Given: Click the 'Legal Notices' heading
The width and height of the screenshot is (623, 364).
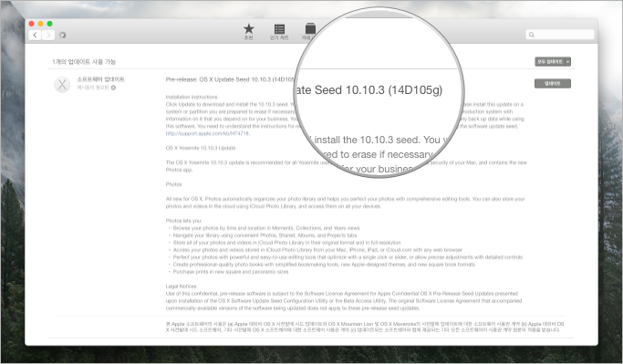Looking at the screenshot, I should pyautogui.click(x=182, y=286).
